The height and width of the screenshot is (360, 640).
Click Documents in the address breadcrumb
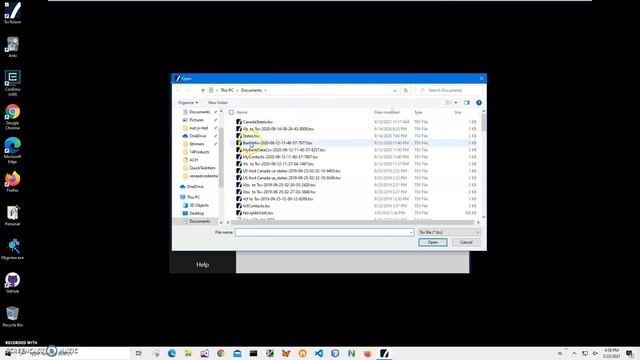(251, 90)
